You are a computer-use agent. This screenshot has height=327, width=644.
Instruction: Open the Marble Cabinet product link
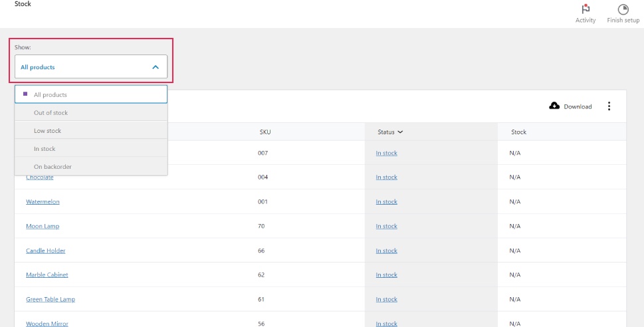[x=47, y=275]
